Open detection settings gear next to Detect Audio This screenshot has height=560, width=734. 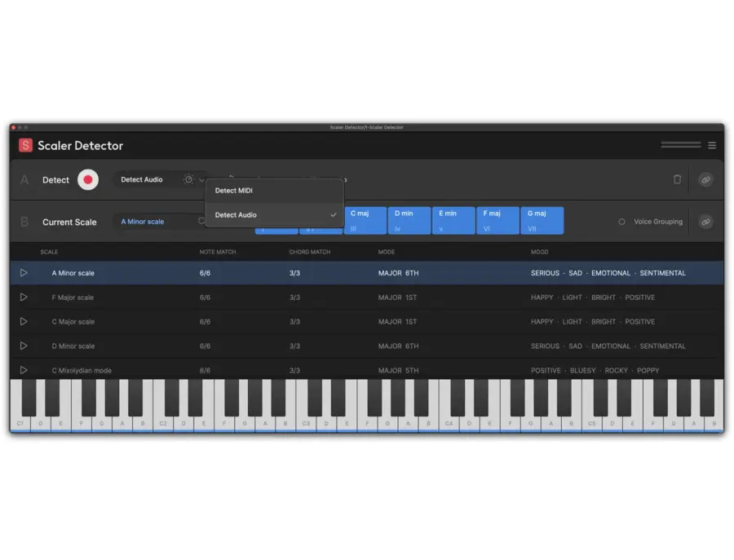click(x=188, y=179)
